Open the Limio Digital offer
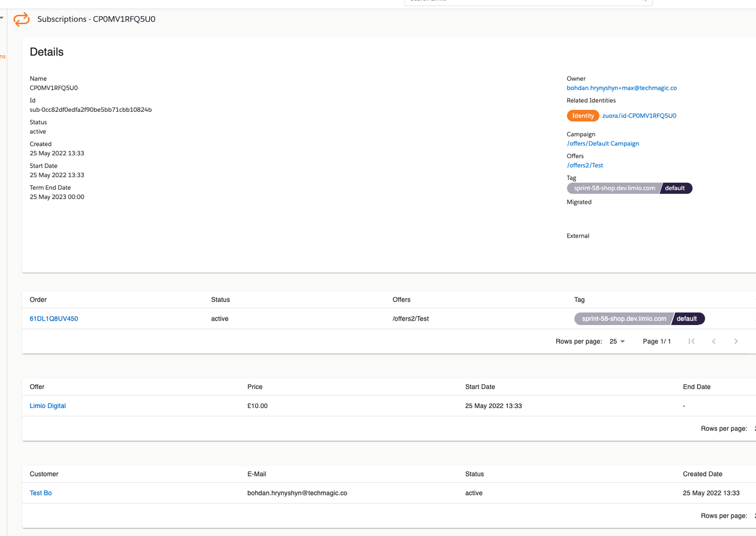Viewport: 756px width, 536px height. tap(48, 406)
